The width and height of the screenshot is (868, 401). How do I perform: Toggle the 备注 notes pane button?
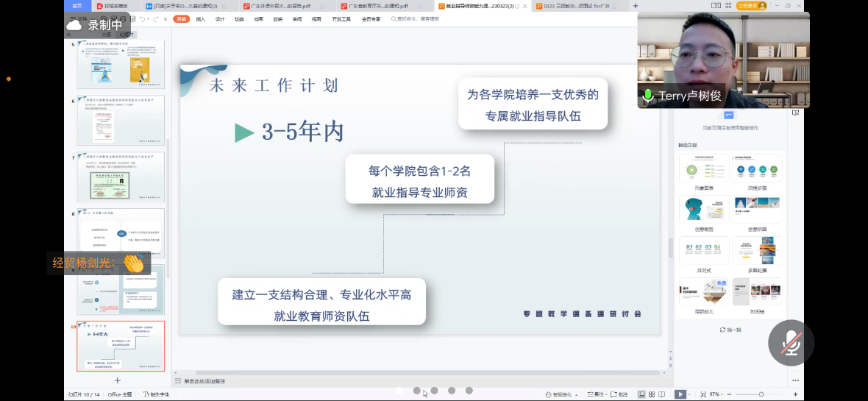[598, 394]
